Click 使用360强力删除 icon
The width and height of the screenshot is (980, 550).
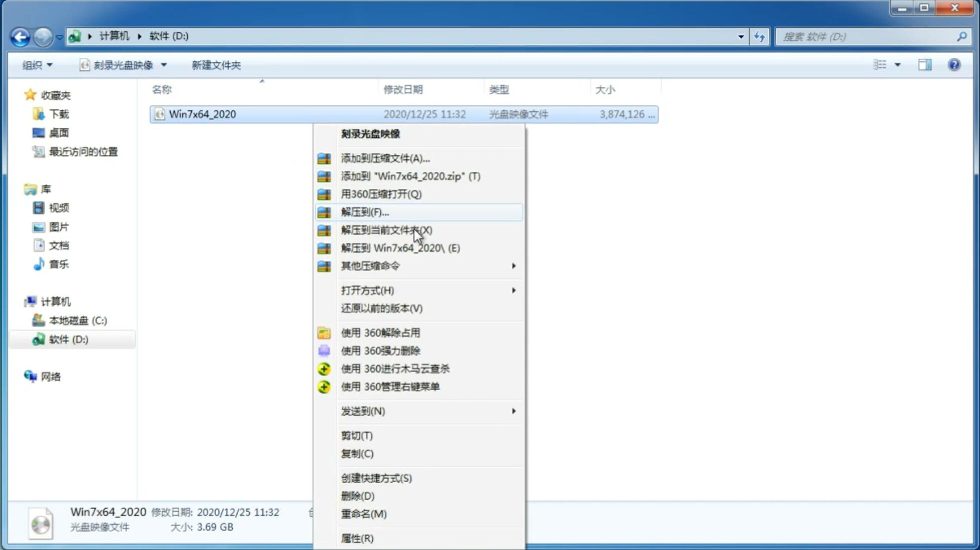tap(325, 350)
